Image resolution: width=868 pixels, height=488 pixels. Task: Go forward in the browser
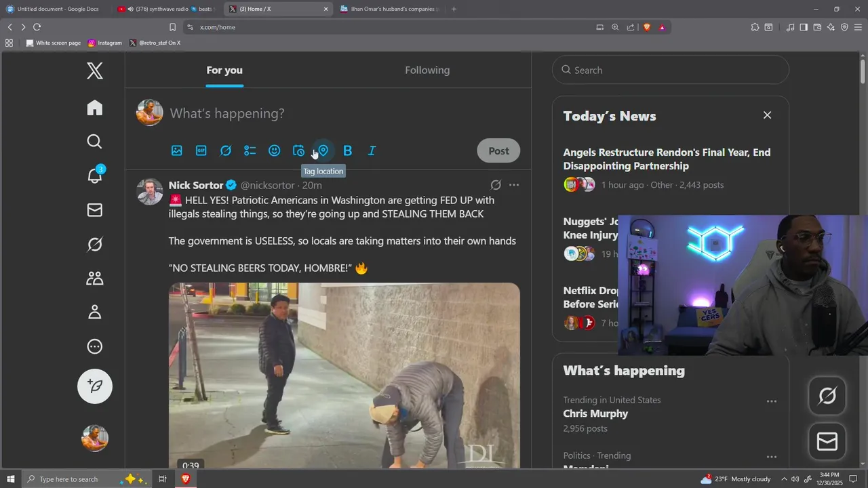click(23, 27)
